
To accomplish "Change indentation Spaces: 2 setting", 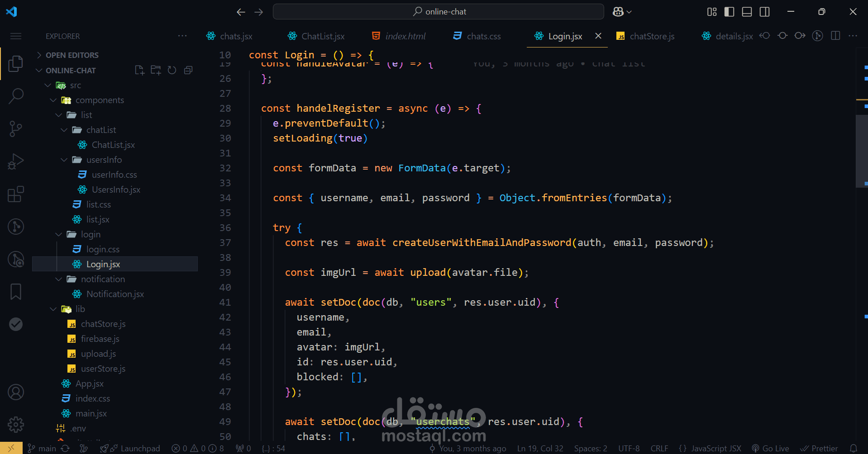I will [591, 448].
